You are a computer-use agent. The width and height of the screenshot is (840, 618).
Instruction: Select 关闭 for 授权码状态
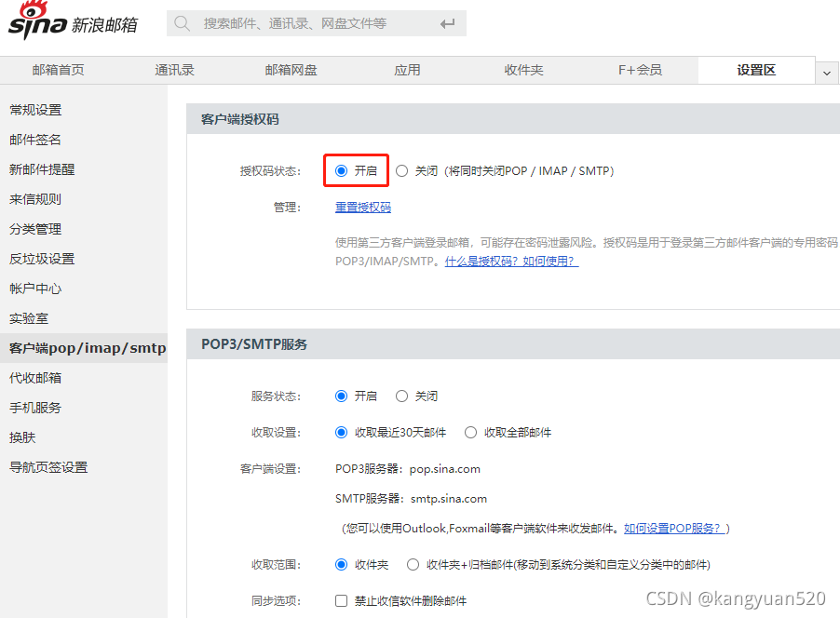pos(401,171)
